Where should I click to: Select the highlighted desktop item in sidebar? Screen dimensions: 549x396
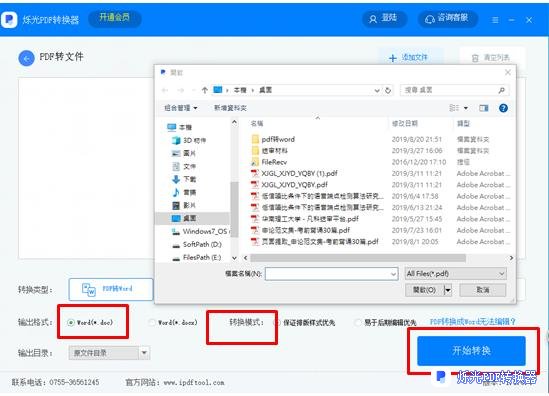[x=192, y=218]
